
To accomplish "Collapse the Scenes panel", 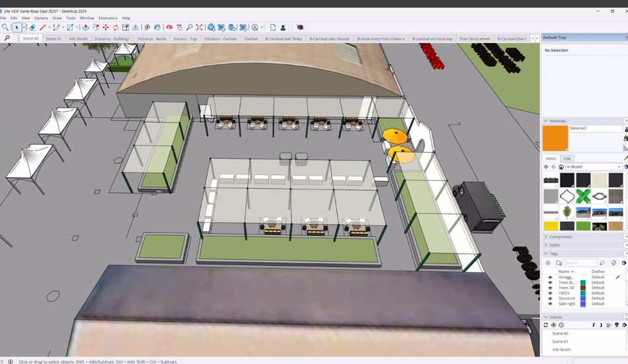I will pyautogui.click(x=545, y=316).
